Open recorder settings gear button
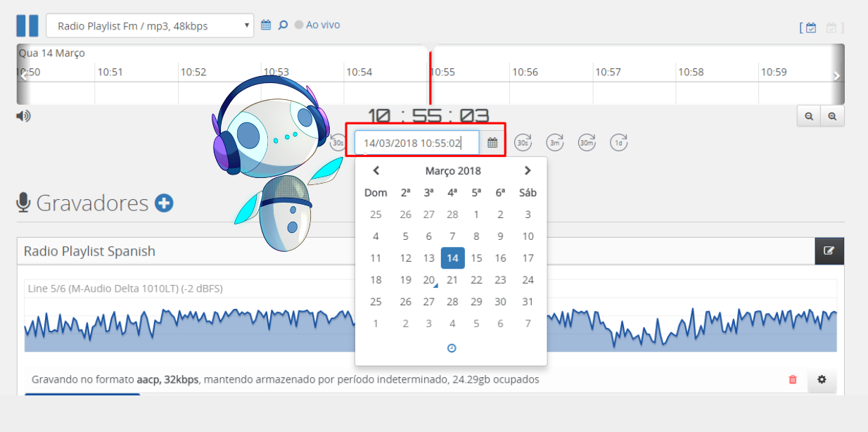The image size is (868, 432). click(x=822, y=379)
